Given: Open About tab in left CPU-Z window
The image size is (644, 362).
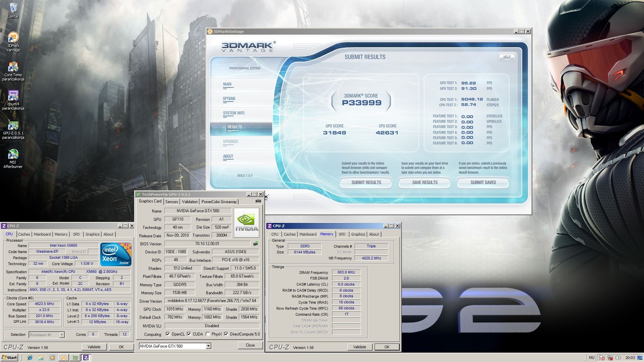Looking at the screenshot, I should click(x=108, y=234).
